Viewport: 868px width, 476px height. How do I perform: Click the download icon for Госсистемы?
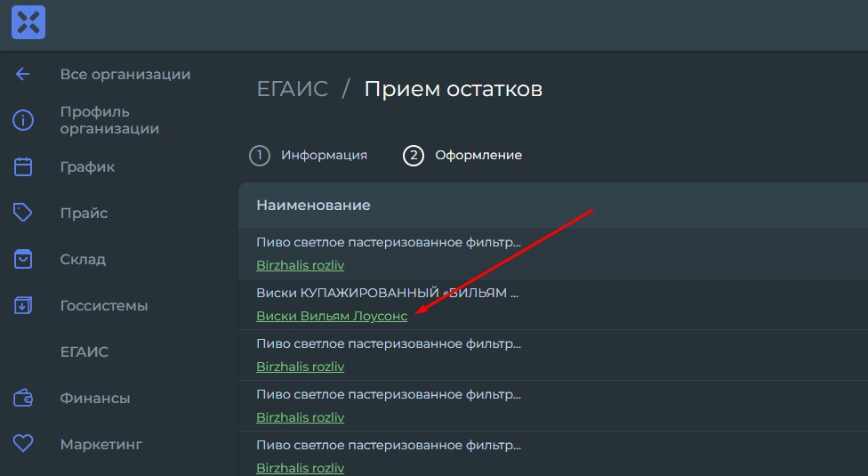point(23,305)
